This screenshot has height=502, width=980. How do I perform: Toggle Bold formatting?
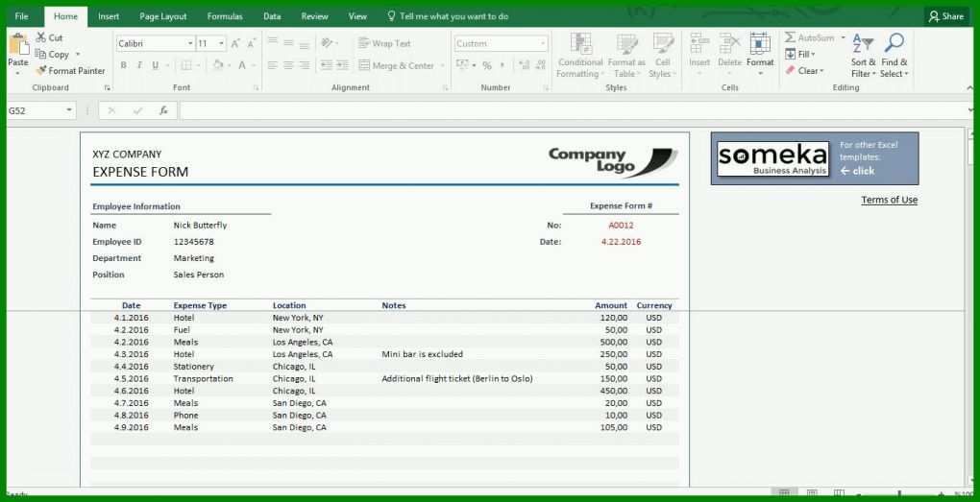coord(124,65)
